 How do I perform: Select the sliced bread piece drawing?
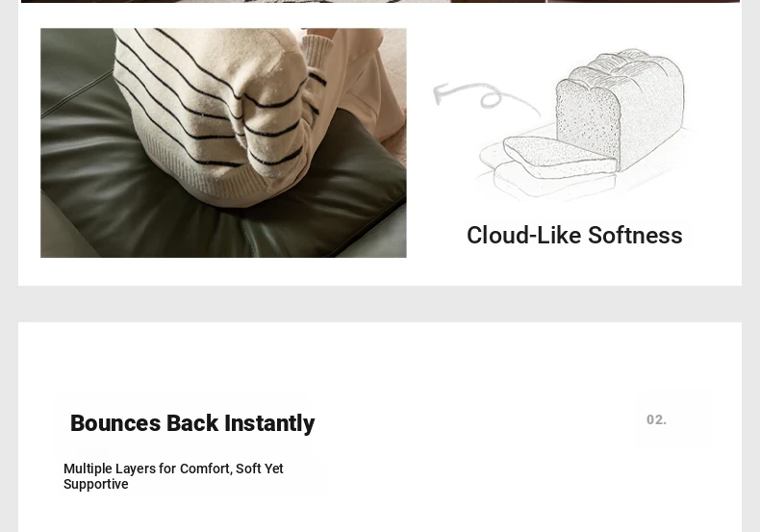(559, 157)
